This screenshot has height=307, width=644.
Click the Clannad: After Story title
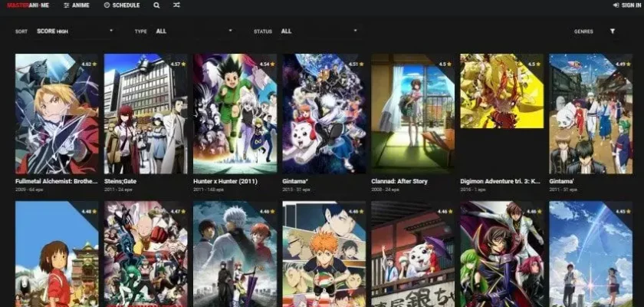[399, 181]
